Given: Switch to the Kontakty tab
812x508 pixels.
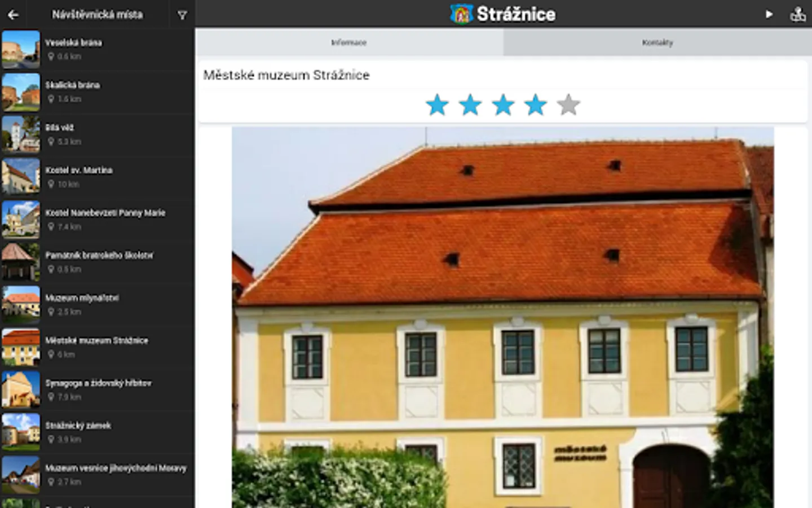Looking at the screenshot, I should click(x=657, y=42).
